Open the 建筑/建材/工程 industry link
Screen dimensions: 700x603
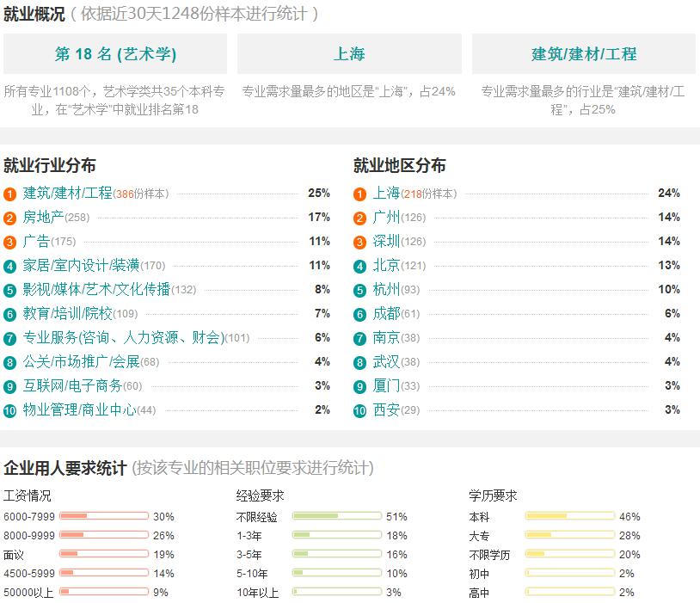[67, 193]
